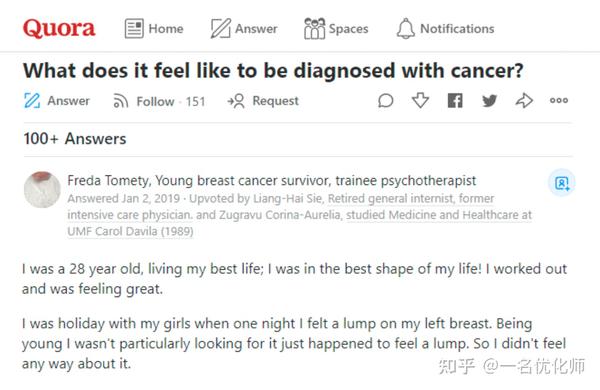Share question via Twitter icon
The image size is (600, 390).
click(x=489, y=101)
